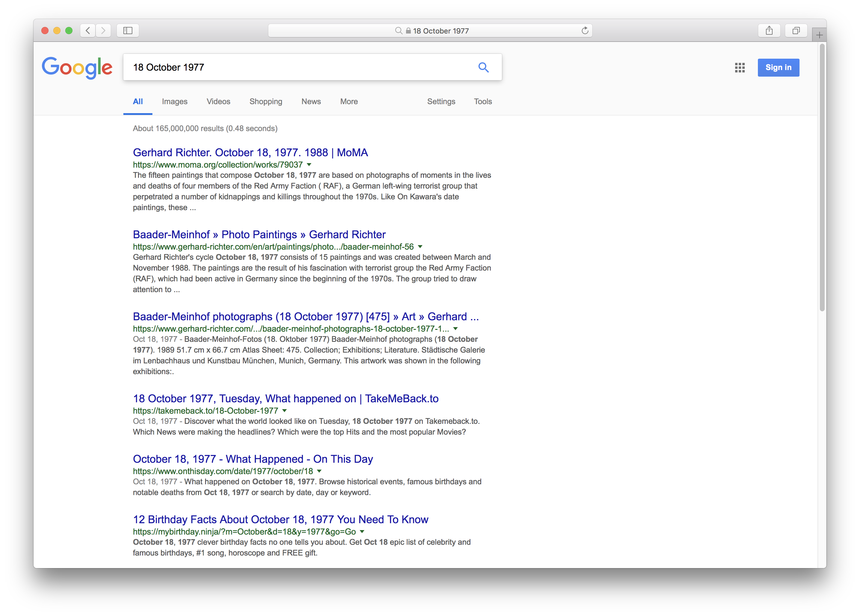Open Baader-Meinhof Photo Paintings result link
The image size is (860, 616).
[x=259, y=234]
